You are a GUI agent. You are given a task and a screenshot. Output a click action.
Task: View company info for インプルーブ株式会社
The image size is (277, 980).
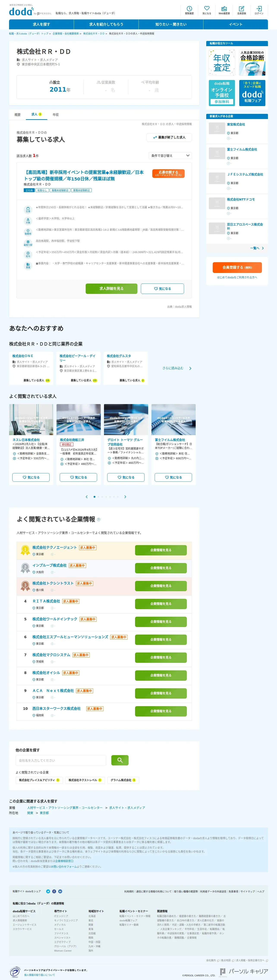click(x=161, y=568)
